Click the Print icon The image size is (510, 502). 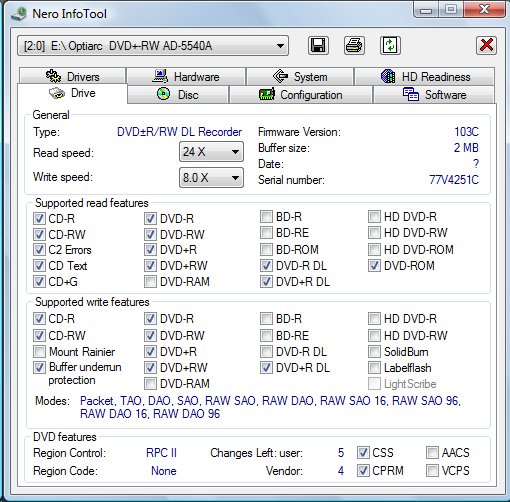pyautogui.click(x=354, y=45)
